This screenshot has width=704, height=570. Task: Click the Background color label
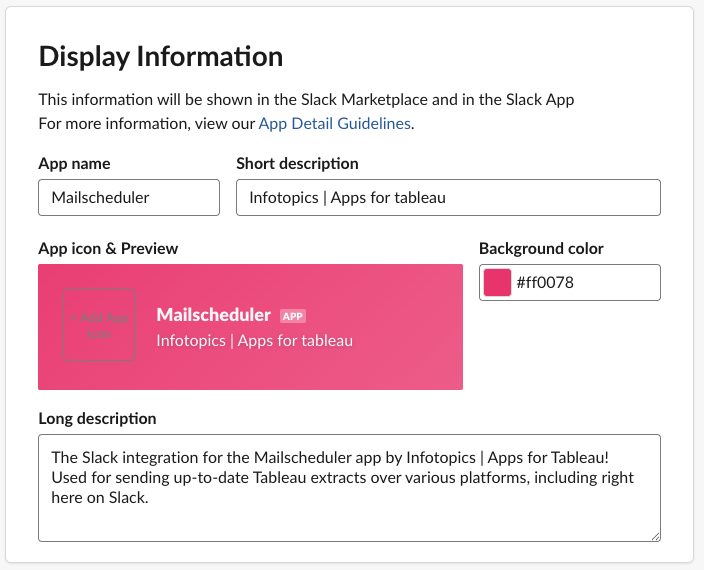tap(541, 248)
